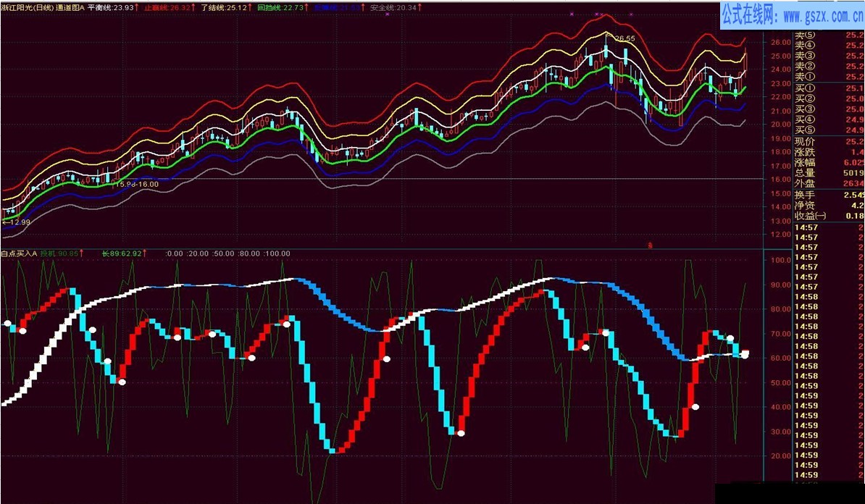This screenshot has width=865, height=504.
Task: Click the 涨幅 percent change label
Action: pyautogui.click(x=804, y=163)
